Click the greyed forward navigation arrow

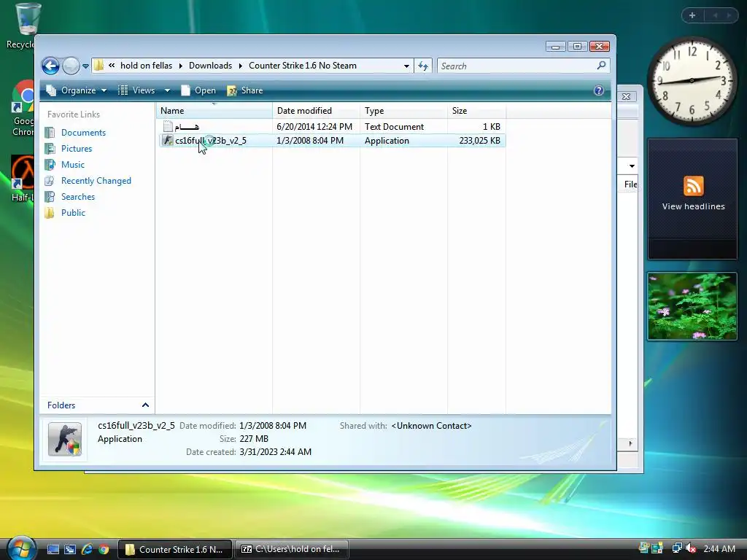click(x=71, y=66)
